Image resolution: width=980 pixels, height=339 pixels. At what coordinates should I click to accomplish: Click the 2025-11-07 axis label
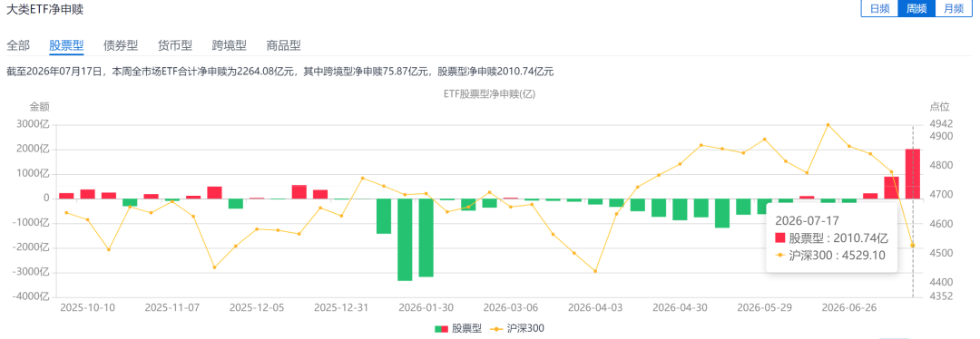click(x=171, y=308)
